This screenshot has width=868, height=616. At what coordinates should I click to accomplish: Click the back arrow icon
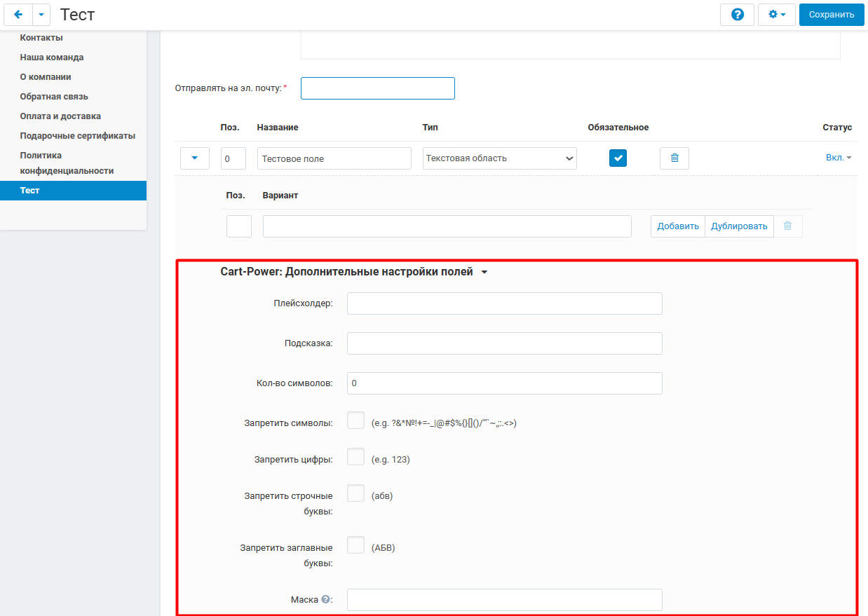click(18, 14)
